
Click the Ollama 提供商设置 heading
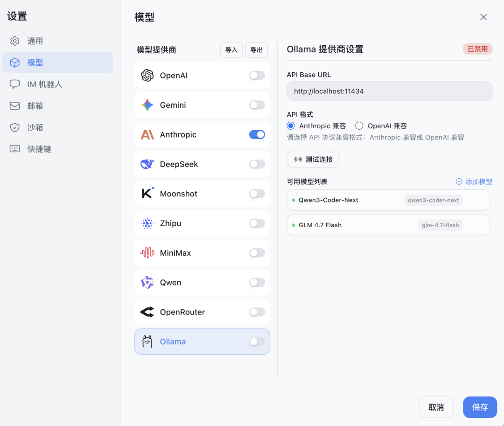coord(325,49)
